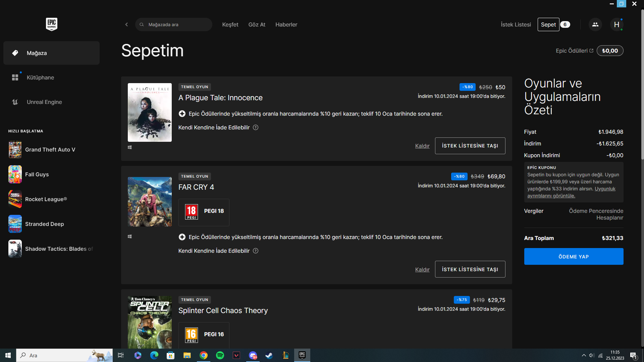Viewport: 644px width, 362px height.
Task: Open Steam from the taskbar
Action: 269,355
